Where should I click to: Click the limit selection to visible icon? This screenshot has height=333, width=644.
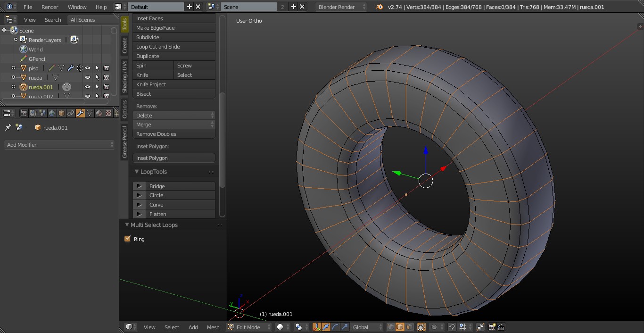click(x=421, y=327)
